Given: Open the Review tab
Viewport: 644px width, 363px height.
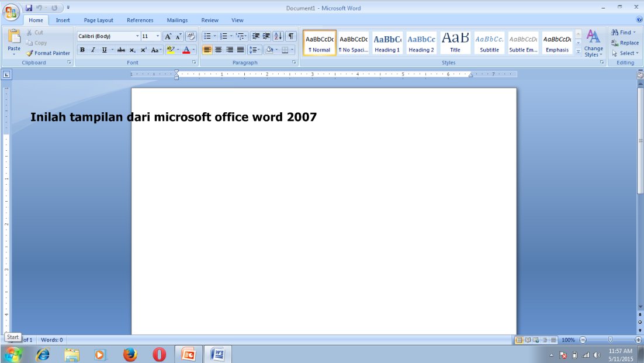Looking at the screenshot, I should click(x=210, y=20).
